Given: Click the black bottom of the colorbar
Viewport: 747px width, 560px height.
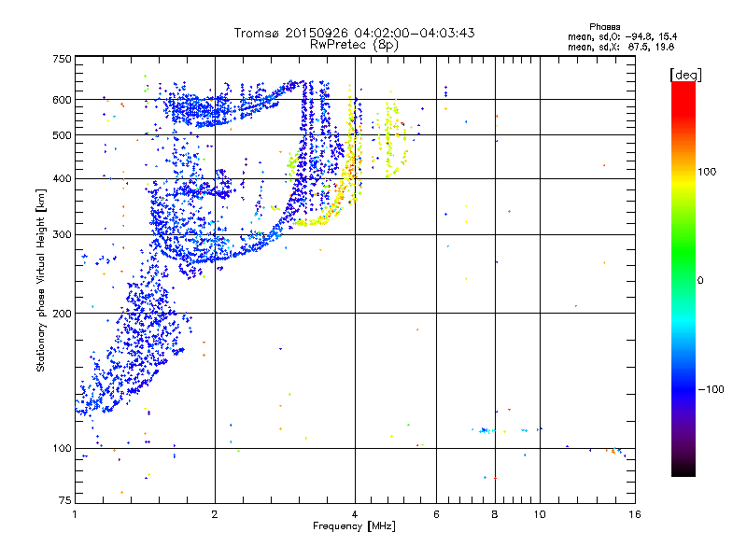Looking at the screenshot, I should coord(684,469).
